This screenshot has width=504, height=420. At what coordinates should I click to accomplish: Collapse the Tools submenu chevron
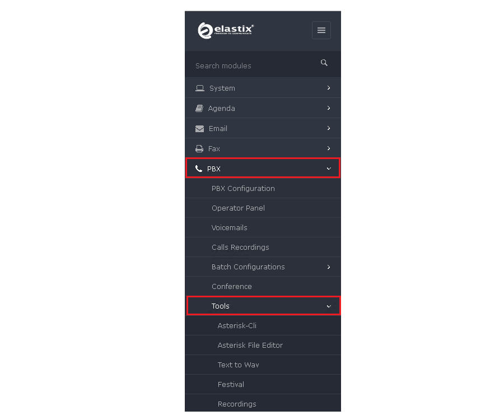pyautogui.click(x=329, y=306)
